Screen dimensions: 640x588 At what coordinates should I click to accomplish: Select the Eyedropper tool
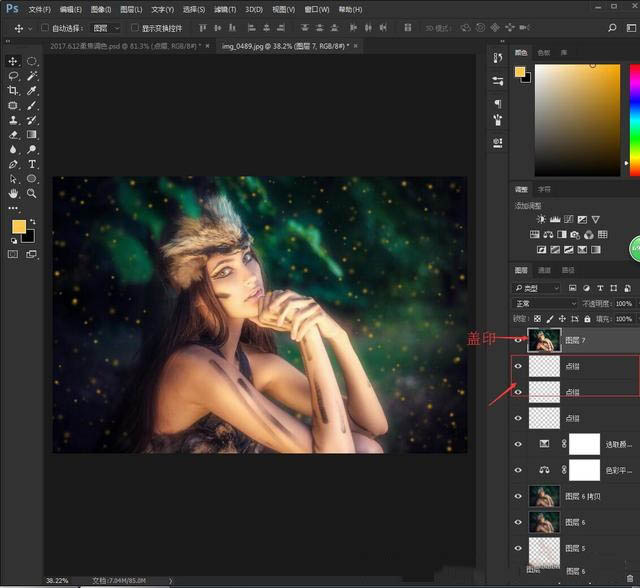[x=32, y=90]
